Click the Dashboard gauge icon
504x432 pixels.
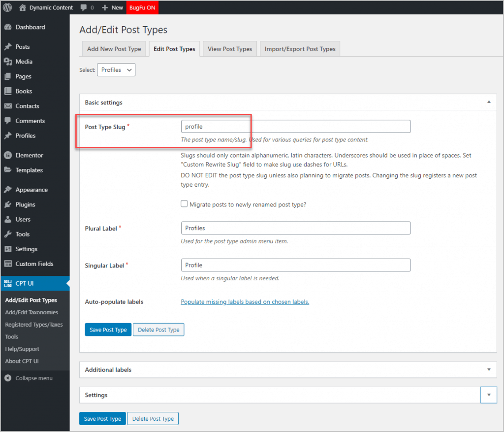tap(8, 27)
